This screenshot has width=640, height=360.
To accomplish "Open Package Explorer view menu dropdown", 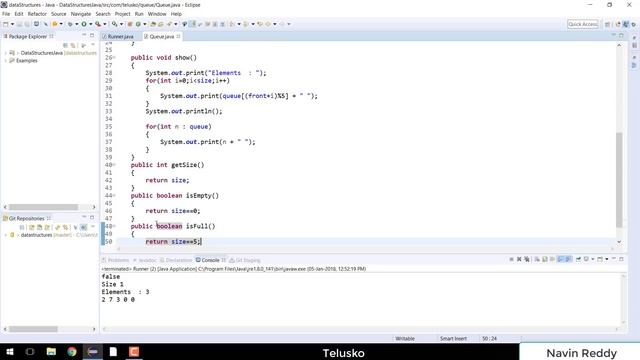I will pos(93,45).
